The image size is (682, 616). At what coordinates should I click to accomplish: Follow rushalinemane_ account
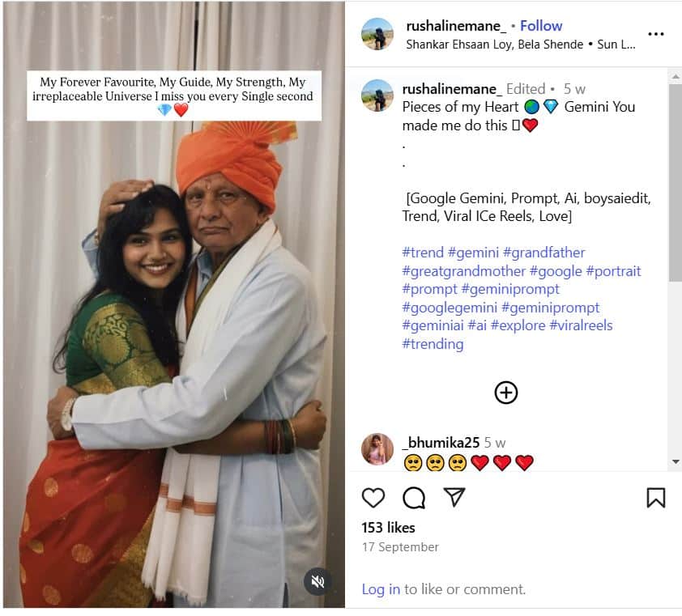tap(541, 26)
